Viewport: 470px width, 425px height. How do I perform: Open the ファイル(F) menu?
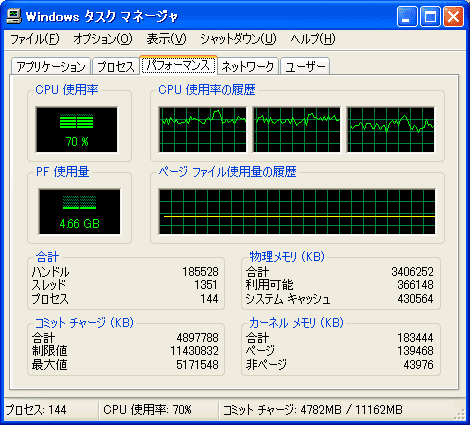pos(35,39)
